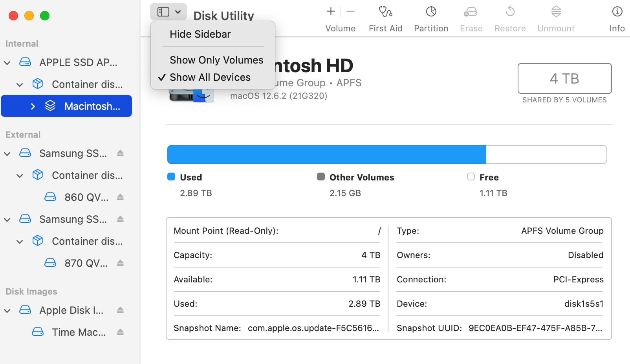Viewport: 630px width, 364px height.
Task: Click the Erase drive icon
Action: pos(471,12)
